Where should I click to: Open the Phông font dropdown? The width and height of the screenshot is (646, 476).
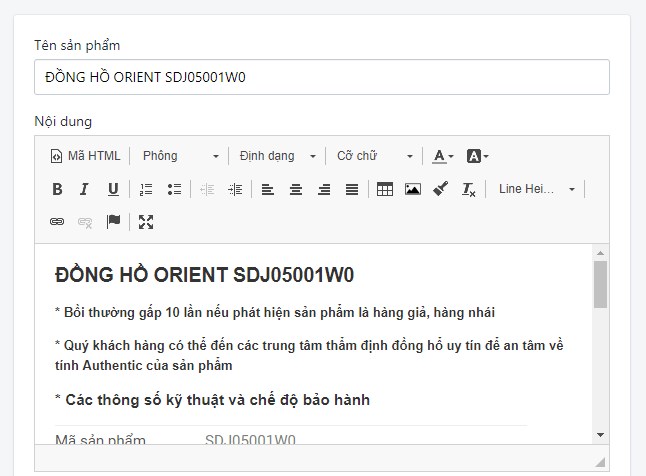click(x=180, y=156)
